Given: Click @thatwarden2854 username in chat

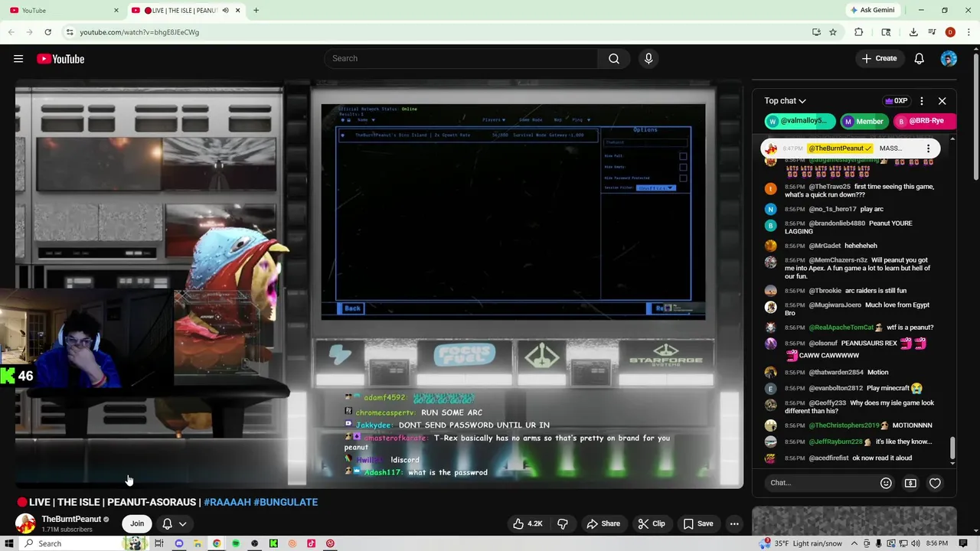Looking at the screenshot, I should coord(836,373).
